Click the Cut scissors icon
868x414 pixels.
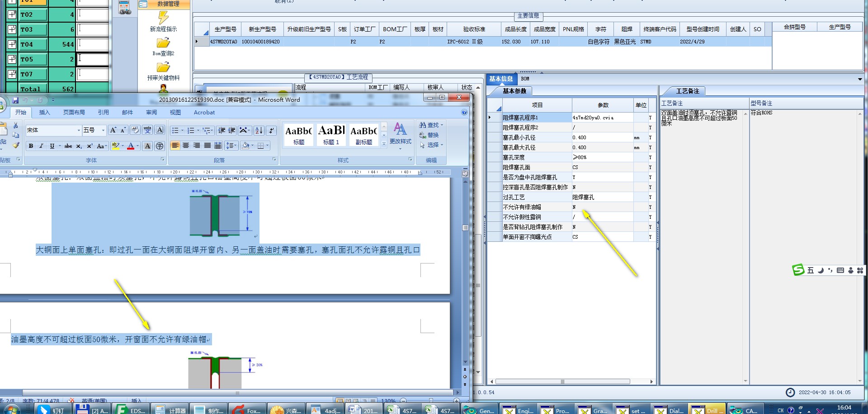coord(16,125)
